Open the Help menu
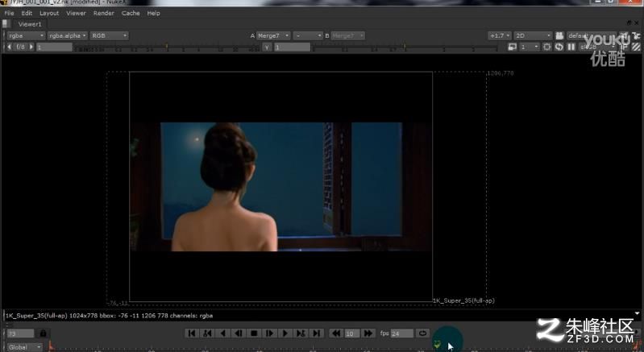Viewport: 644px width, 352px height. click(154, 13)
